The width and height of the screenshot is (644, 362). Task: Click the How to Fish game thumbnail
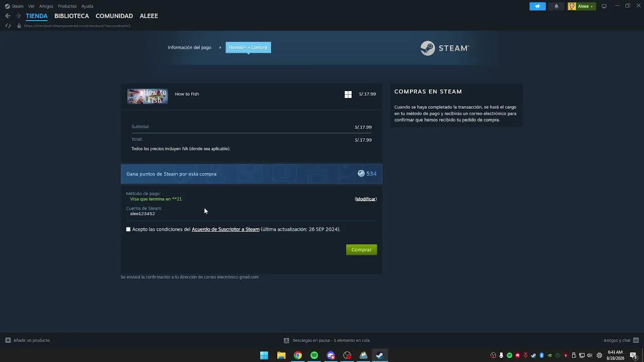coord(147,96)
